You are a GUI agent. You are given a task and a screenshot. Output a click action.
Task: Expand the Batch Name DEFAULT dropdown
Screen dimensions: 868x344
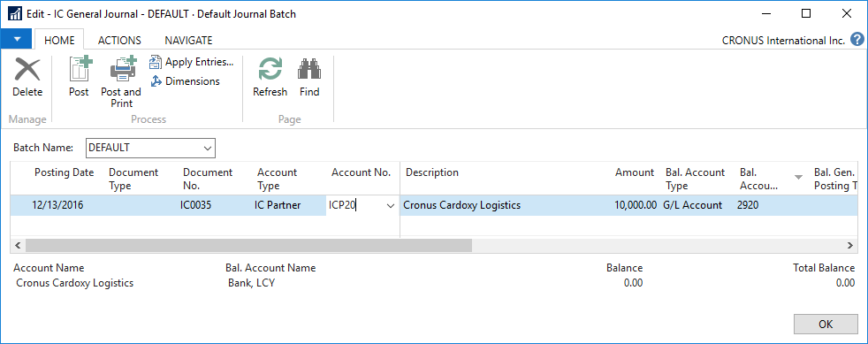click(208, 148)
